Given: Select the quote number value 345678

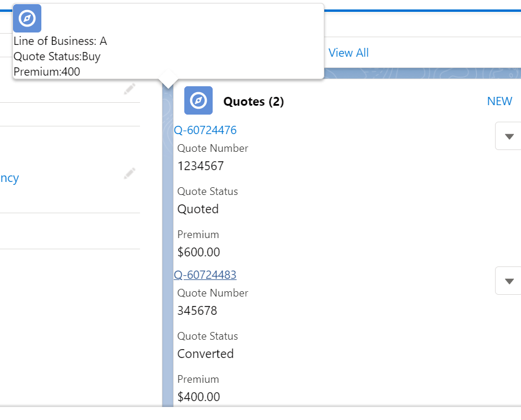Looking at the screenshot, I should click(x=197, y=311).
